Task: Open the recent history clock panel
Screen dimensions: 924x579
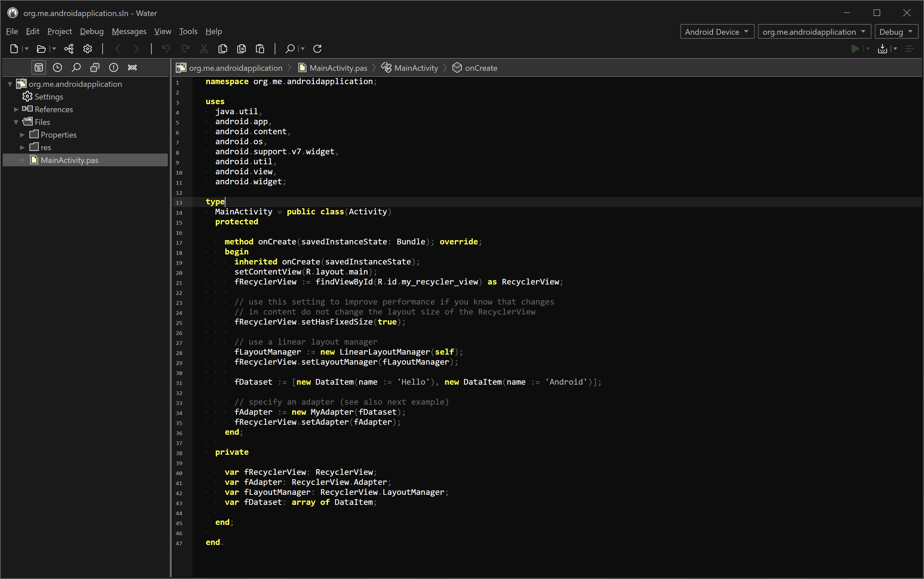Action: coord(57,68)
